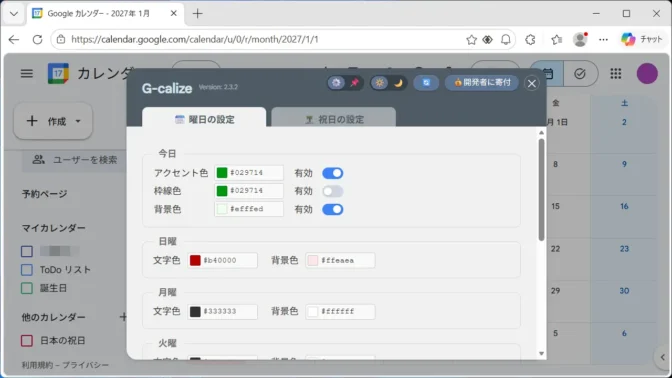Click the address bar URL
Viewport: 672px width, 378px height.
pos(195,39)
